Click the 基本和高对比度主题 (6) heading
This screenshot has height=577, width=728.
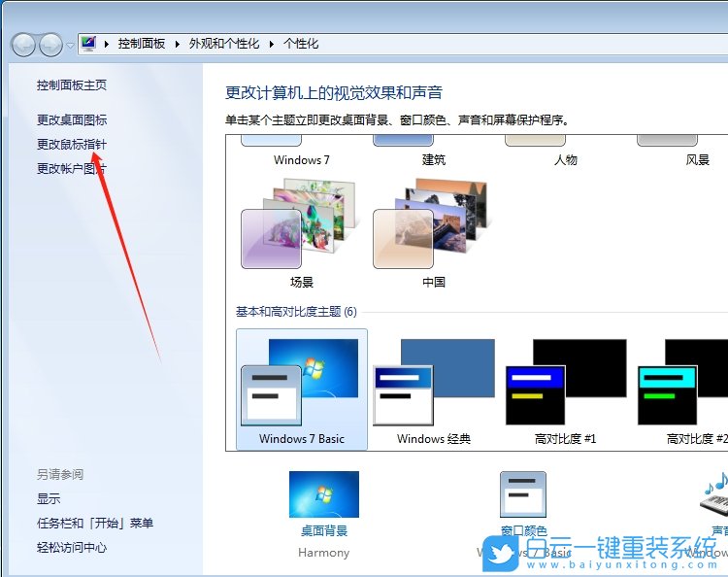296,311
